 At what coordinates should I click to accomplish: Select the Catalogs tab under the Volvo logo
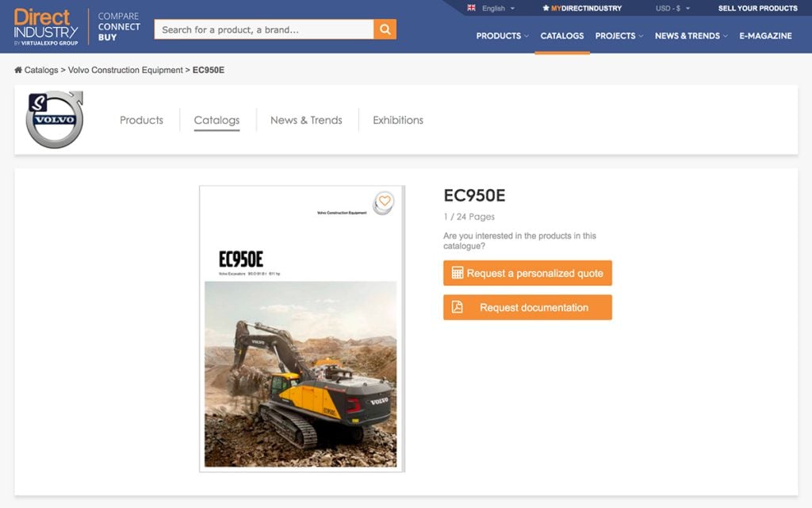point(216,120)
